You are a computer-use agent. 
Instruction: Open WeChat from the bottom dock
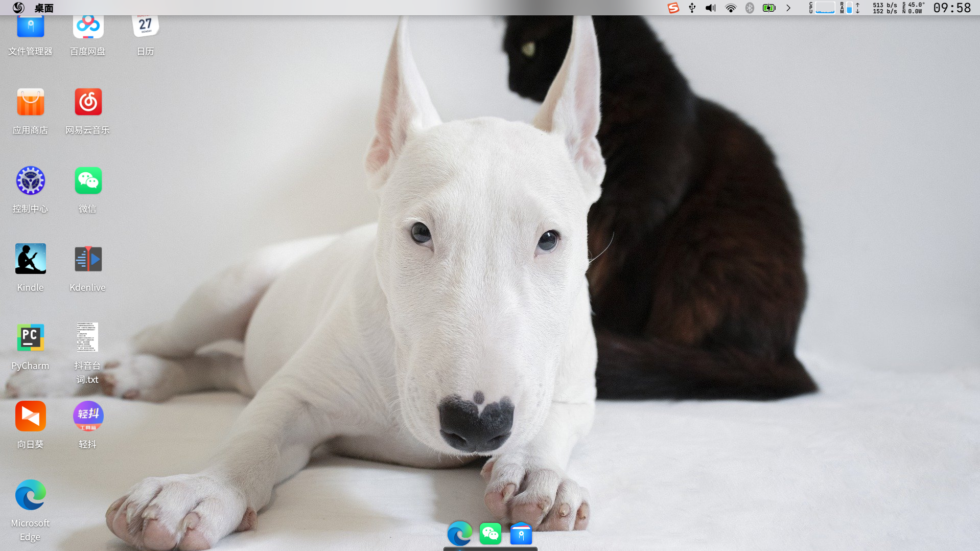pyautogui.click(x=490, y=534)
